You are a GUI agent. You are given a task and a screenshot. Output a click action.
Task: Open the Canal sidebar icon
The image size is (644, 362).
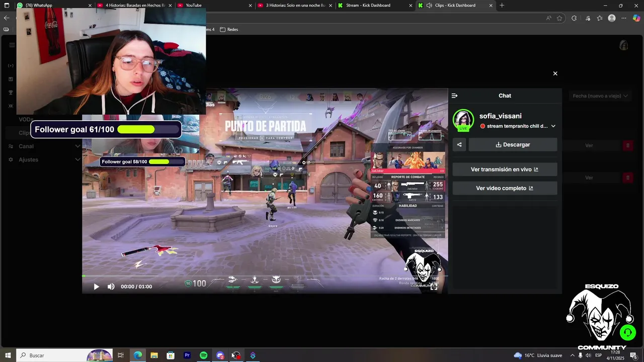pyautogui.click(x=11, y=146)
